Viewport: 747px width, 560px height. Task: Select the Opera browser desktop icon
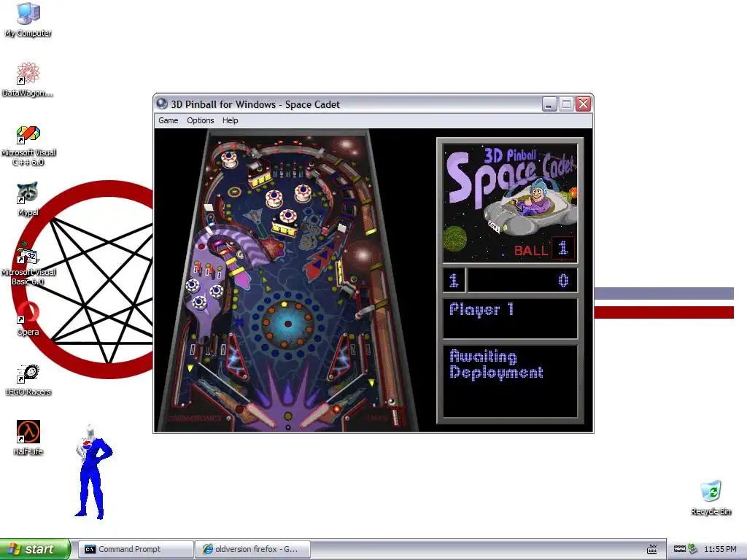(x=28, y=319)
